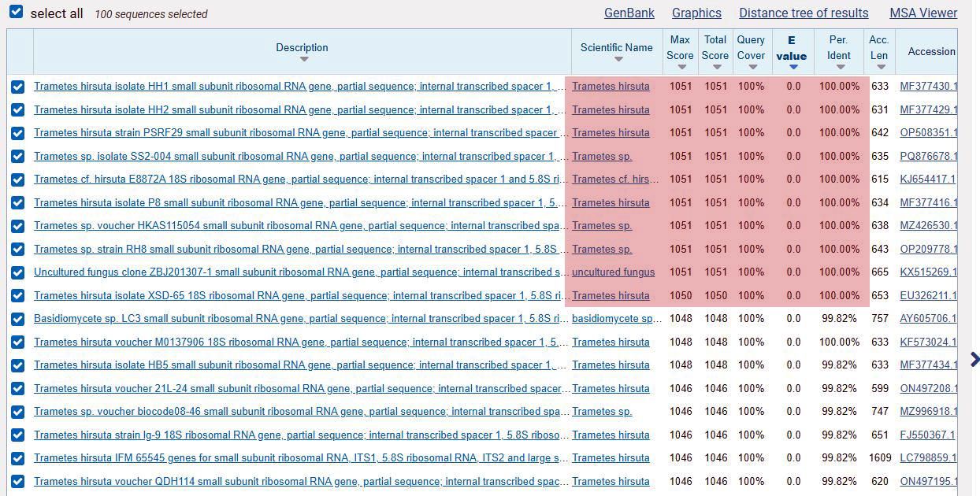Launch the MSA Viewer
The width and height of the screenshot is (980, 496).
click(x=923, y=13)
